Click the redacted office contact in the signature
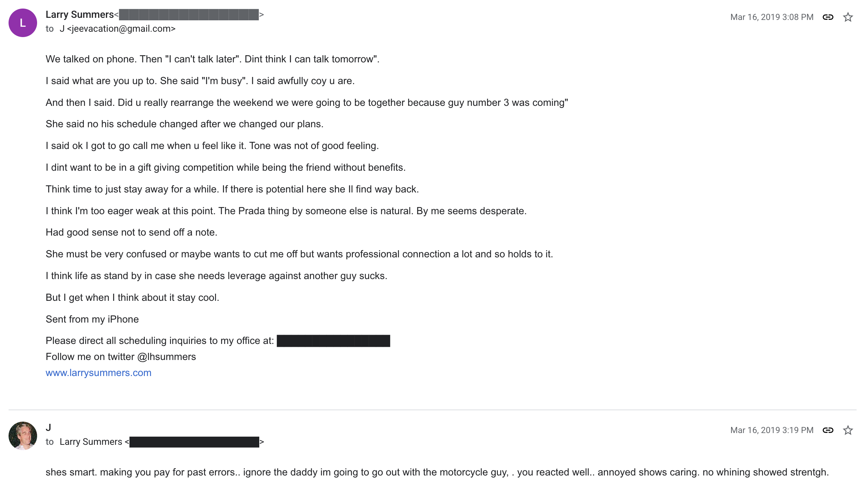Image resolution: width=868 pixels, height=494 pixels. (333, 341)
